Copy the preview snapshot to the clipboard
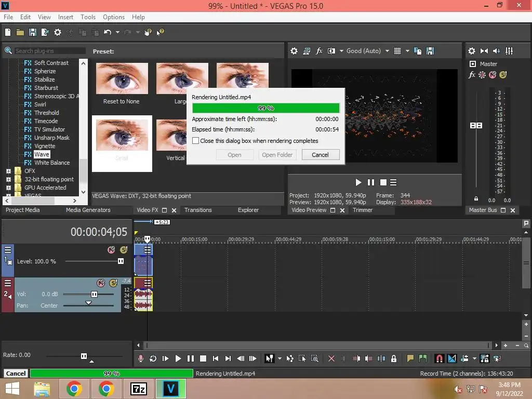The image size is (532, 399). pos(418,51)
